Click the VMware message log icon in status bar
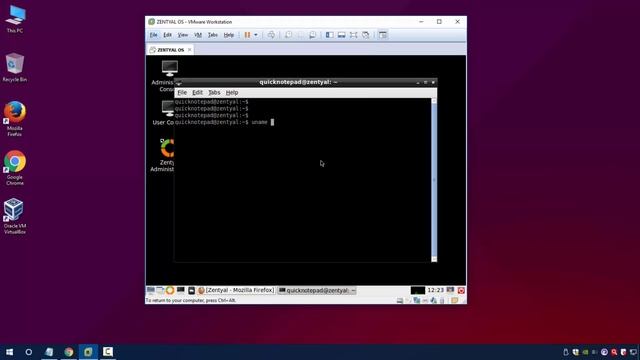Viewport: 640px width, 360px height. [x=454, y=300]
